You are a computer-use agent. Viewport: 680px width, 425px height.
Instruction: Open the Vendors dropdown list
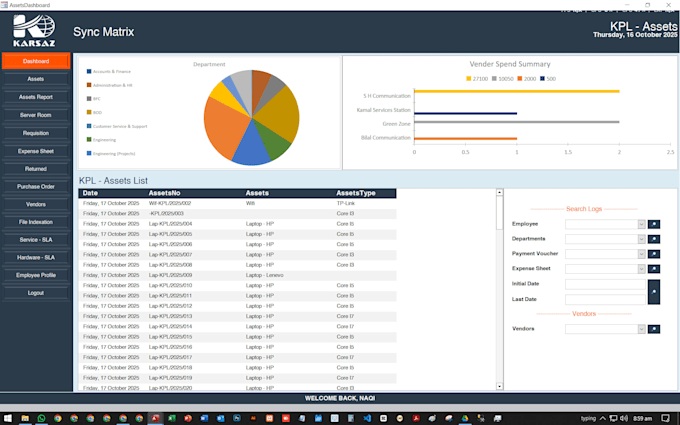pos(641,328)
